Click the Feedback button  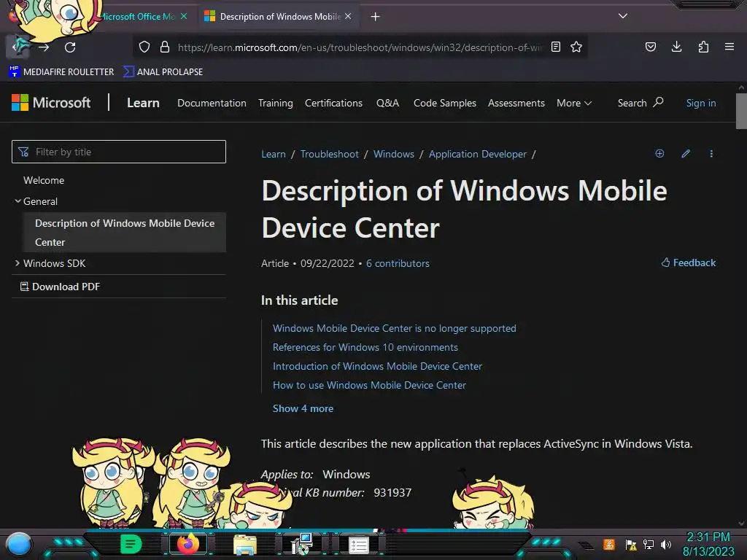click(689, 262)
